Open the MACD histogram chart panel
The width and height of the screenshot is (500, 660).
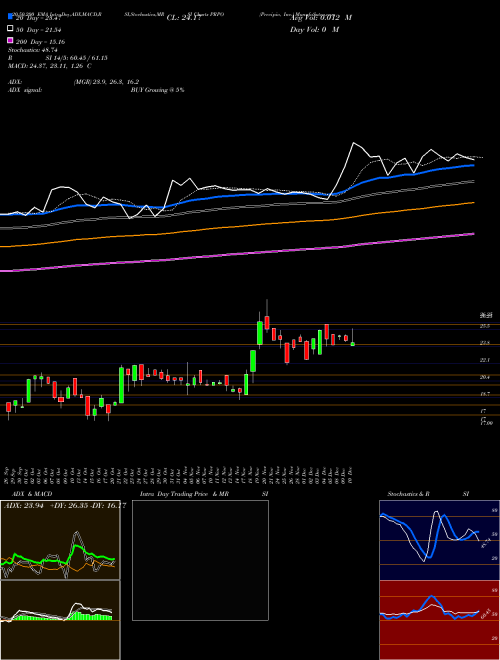[60, 620]
